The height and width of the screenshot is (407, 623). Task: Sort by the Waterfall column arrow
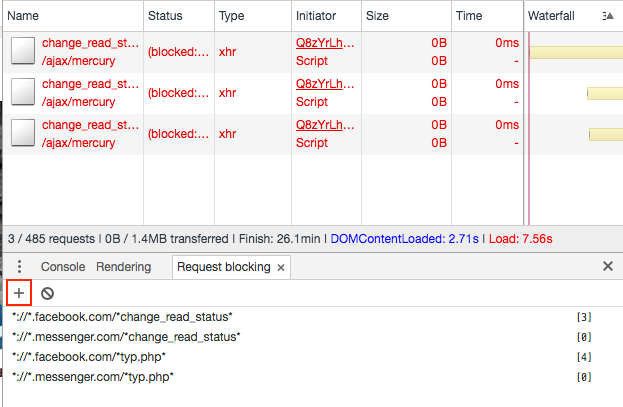608,16
